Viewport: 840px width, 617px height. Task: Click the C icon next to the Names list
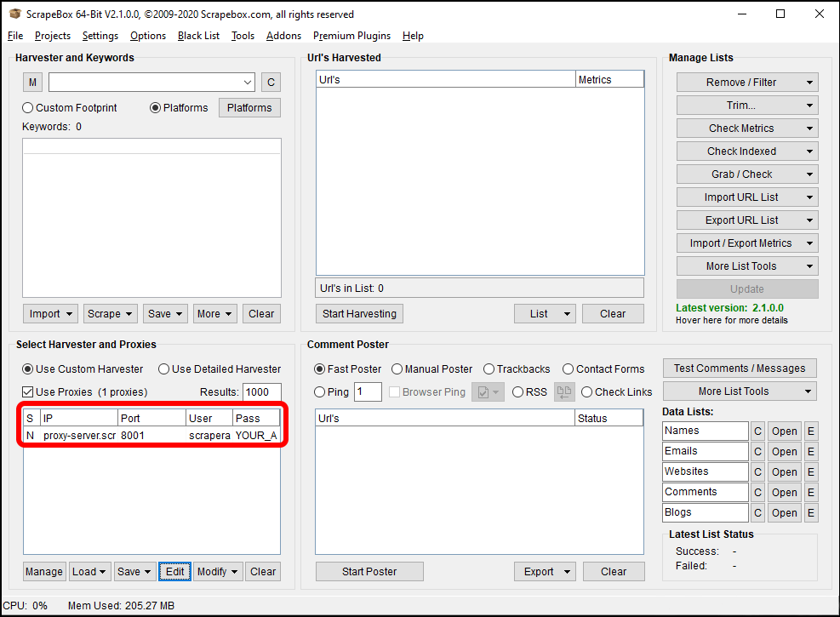tap(757, 431)
